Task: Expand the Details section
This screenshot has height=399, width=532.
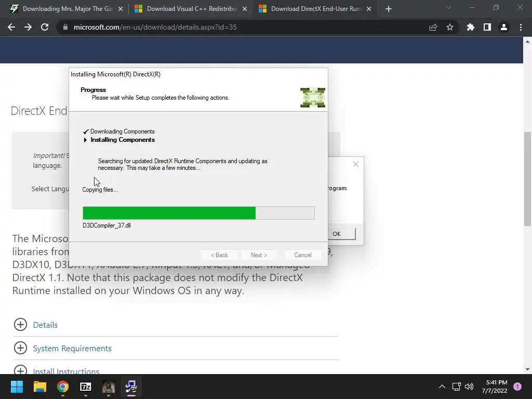Action: [20, 324]
